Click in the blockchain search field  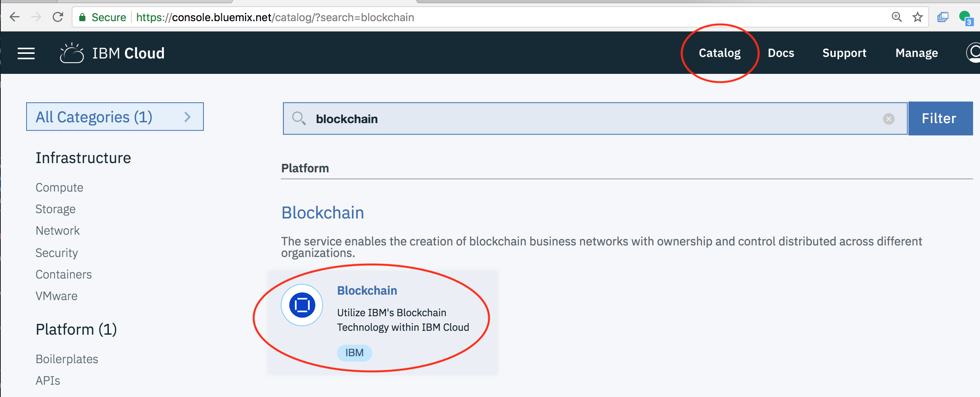point(595,118)
